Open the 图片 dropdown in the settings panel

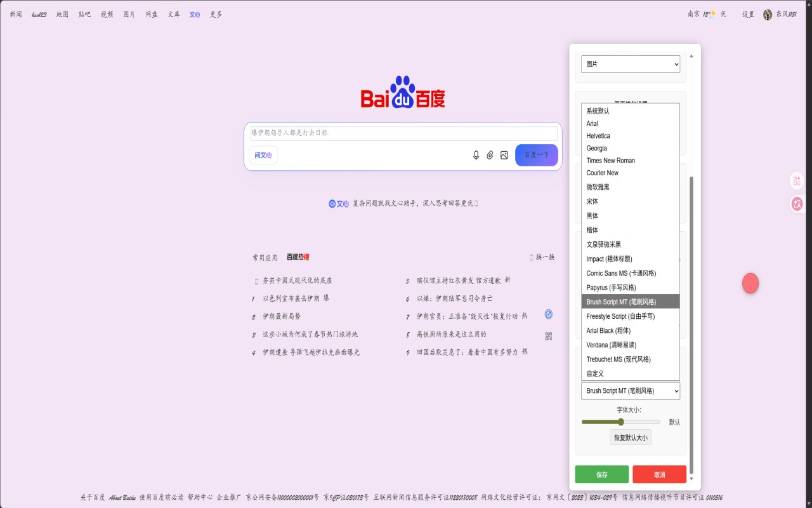click(631, 64)
